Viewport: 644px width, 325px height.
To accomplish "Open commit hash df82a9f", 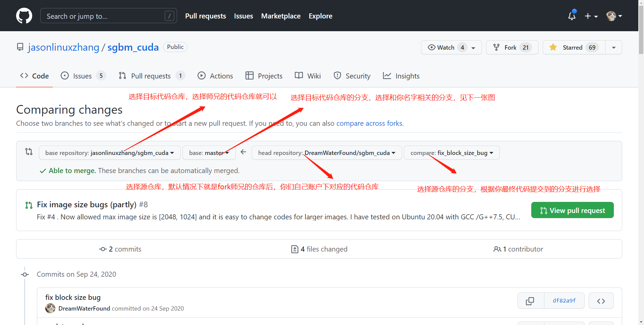I will pos(564,301).
